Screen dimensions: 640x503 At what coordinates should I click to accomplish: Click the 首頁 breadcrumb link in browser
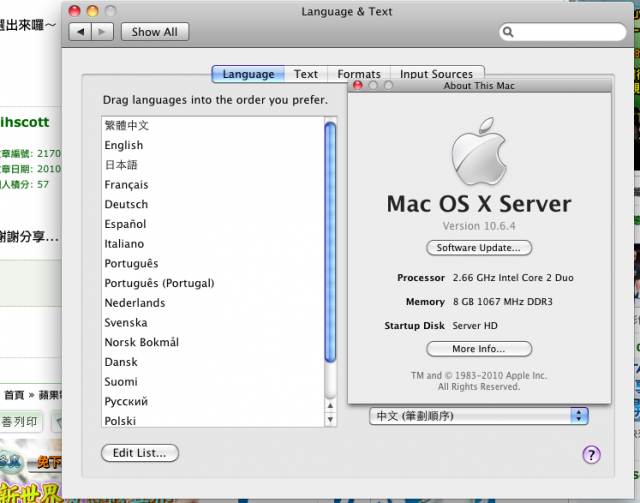click(14, 395)
